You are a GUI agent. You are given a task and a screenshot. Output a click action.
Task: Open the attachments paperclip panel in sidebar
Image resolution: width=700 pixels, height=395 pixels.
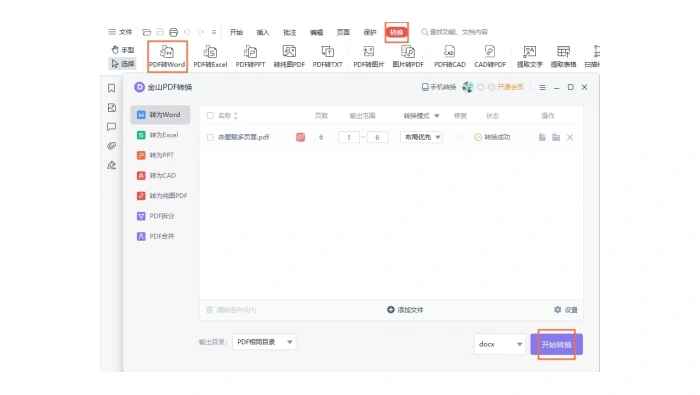tap(112, 146)
